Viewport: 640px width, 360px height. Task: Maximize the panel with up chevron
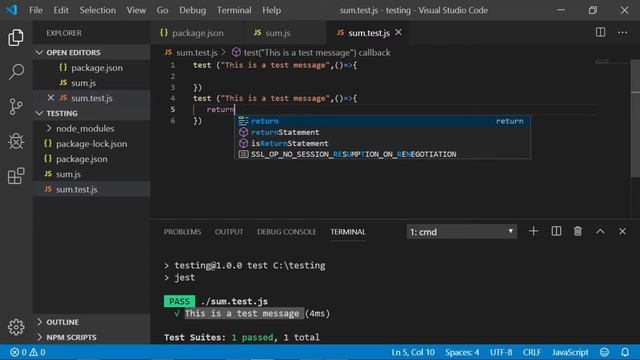point(600,231)
